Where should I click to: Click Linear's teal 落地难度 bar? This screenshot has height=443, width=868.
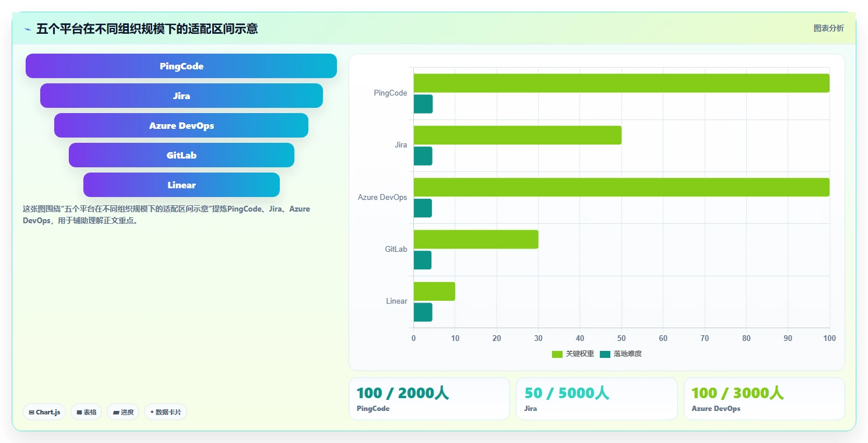click(423, 312)
